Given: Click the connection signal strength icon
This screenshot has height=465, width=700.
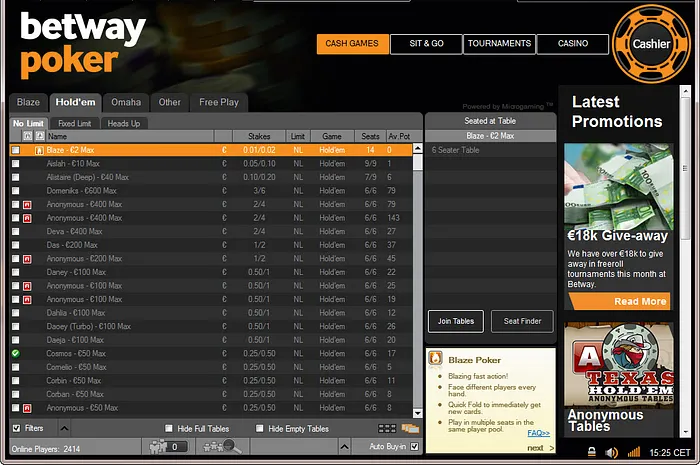Looking at the screenshot, I should [x=633, y=452].
